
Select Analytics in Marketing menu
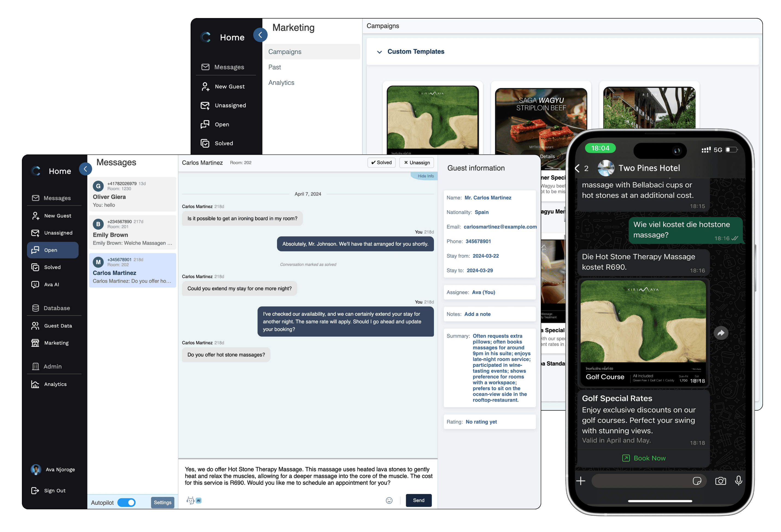[x=281, y=83]
